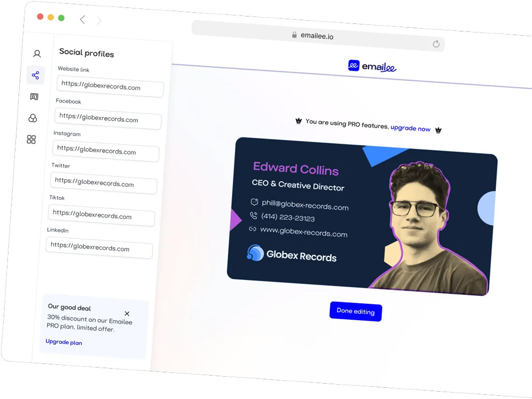Click the browser forward arrow
The image size is (532, 399).
pyautogui.click(x=99, y=21)
